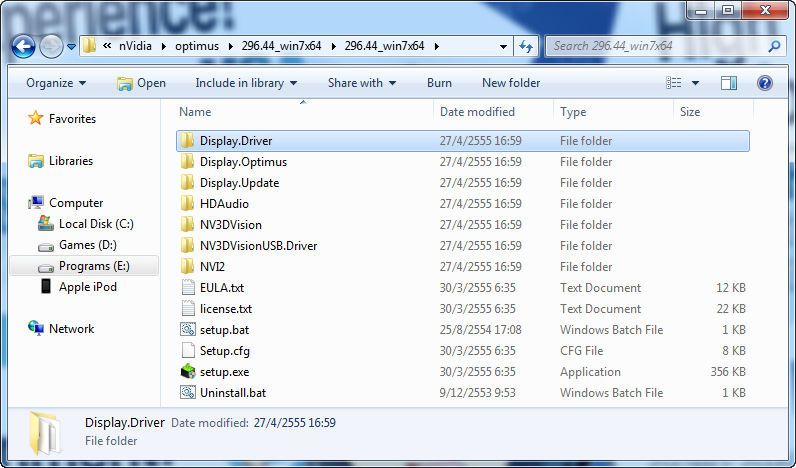Select Local Disk (C:) in navigation pane
This screenshot has height=468, width=796.
[x=95, y=224]
